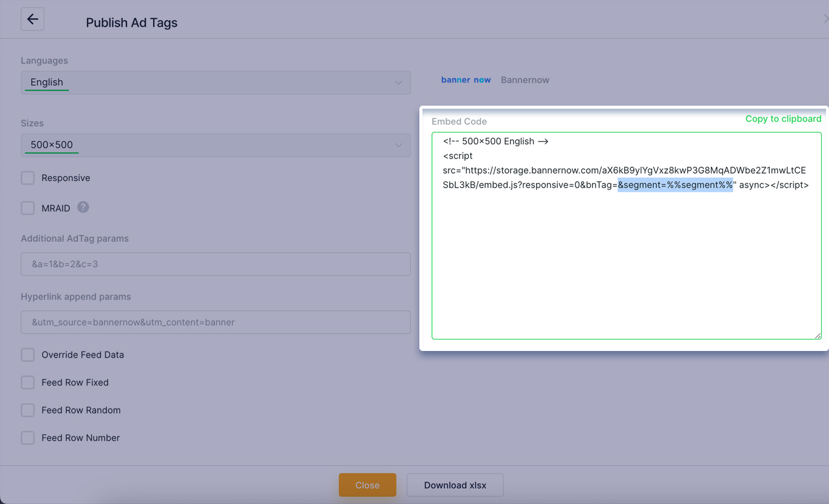The width and height of the screenshot is (829, 504).
Task: Enable the Responsive checkbox
Action: click(x=28, y=178)
